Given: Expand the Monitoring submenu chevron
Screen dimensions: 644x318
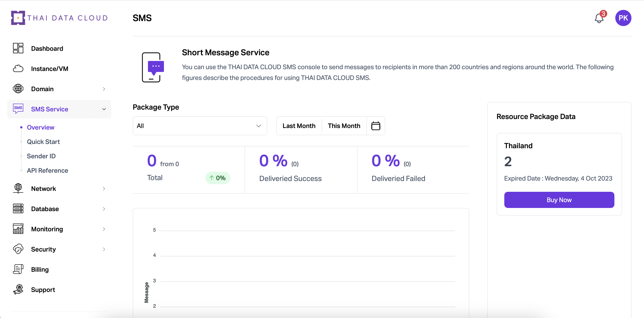Looking at the screenshot, I should (104, 229).
